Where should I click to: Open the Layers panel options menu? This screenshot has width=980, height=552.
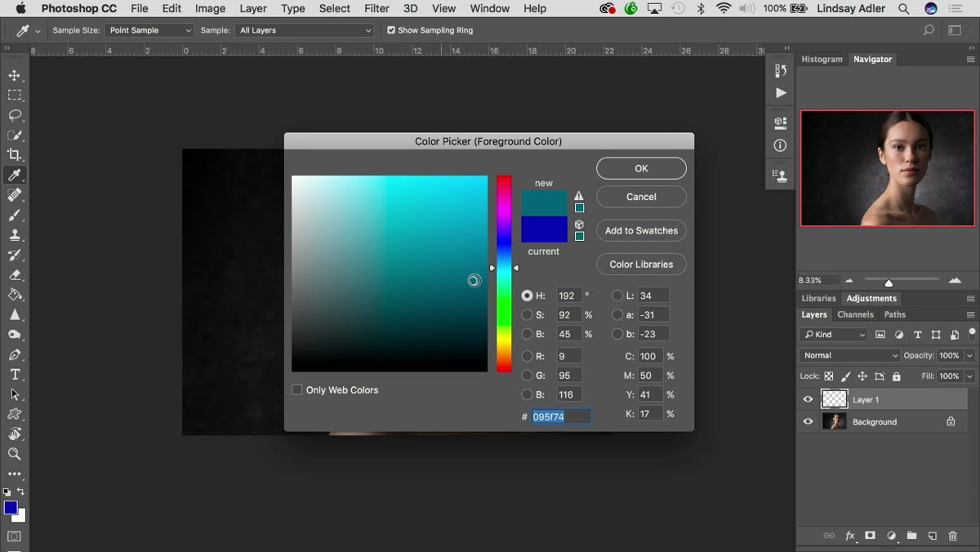[x=970, y=314]
